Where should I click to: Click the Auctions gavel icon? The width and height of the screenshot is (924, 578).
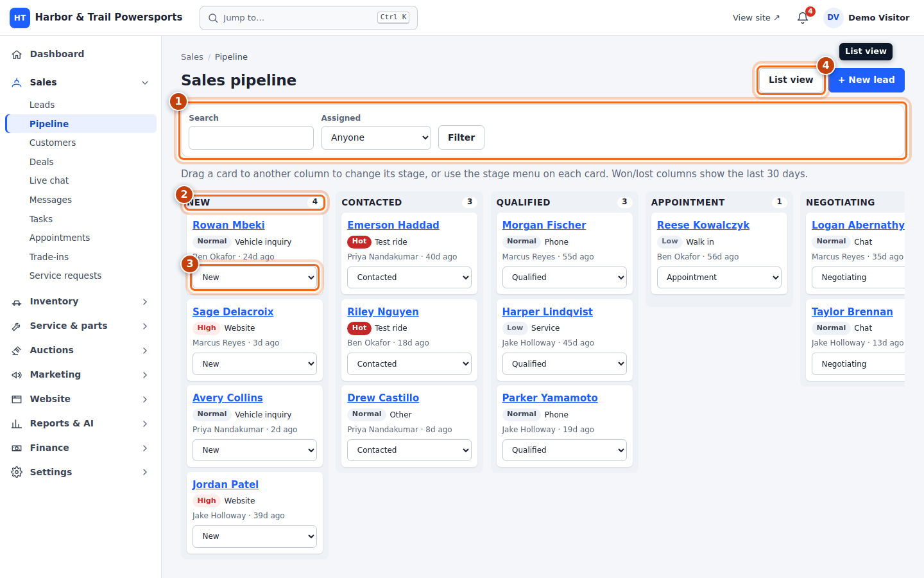coord(17,351)
